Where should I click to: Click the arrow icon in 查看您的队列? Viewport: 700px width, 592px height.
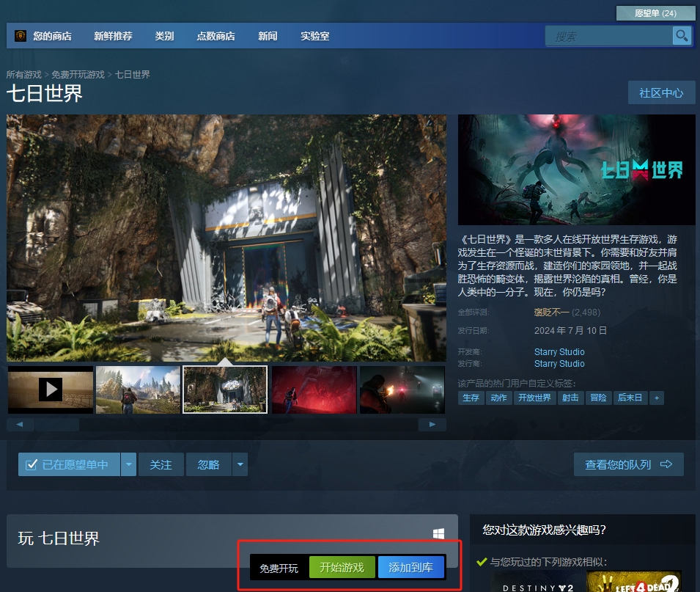point(666,464)
